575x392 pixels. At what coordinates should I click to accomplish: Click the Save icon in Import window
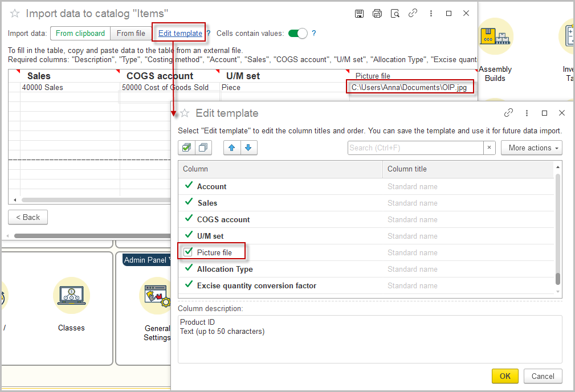tap(359, 13)
